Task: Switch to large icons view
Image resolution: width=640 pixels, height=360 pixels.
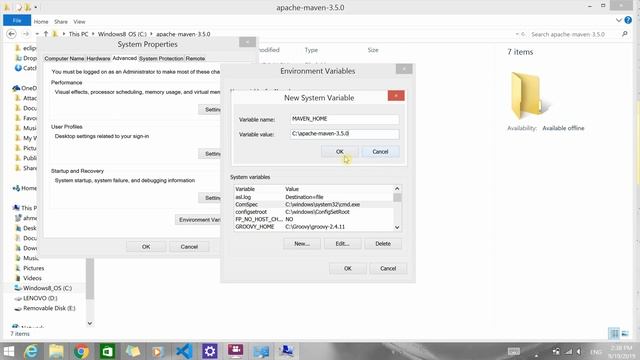Action: (625, 333)
